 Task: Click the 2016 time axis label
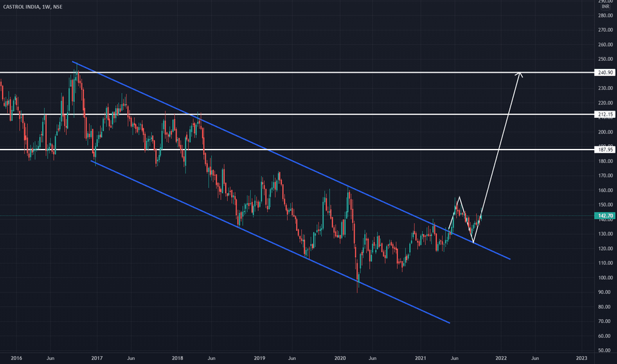click(17, 358)
